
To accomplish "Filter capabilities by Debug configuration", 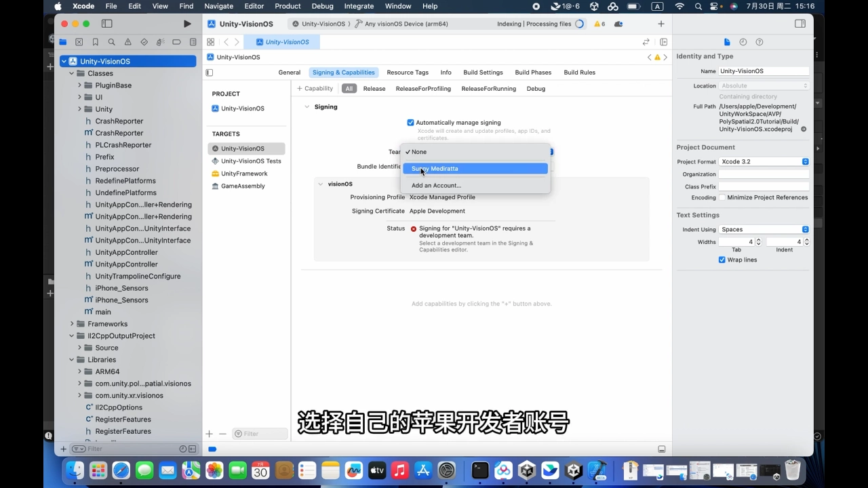I will (536, 89).
